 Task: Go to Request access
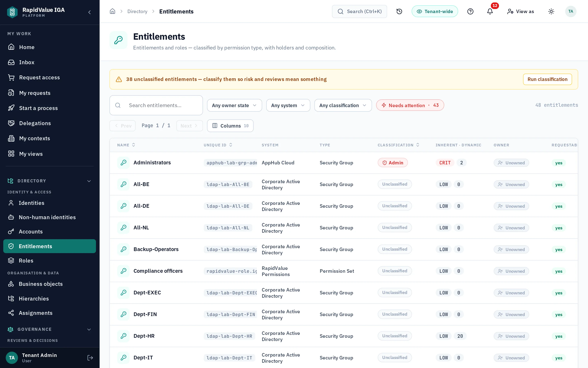point(50,77)
